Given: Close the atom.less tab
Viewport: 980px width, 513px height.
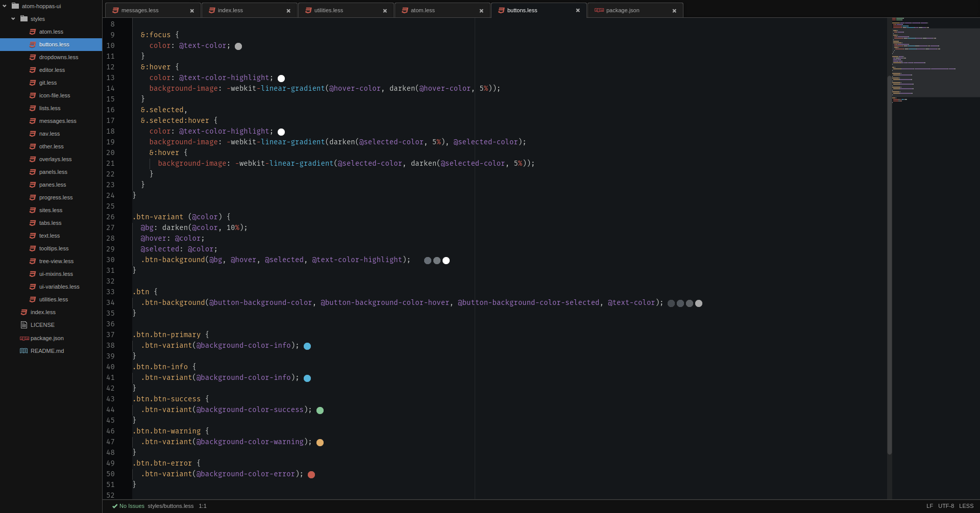Looking at the screenshot, I should click(481, 11).
